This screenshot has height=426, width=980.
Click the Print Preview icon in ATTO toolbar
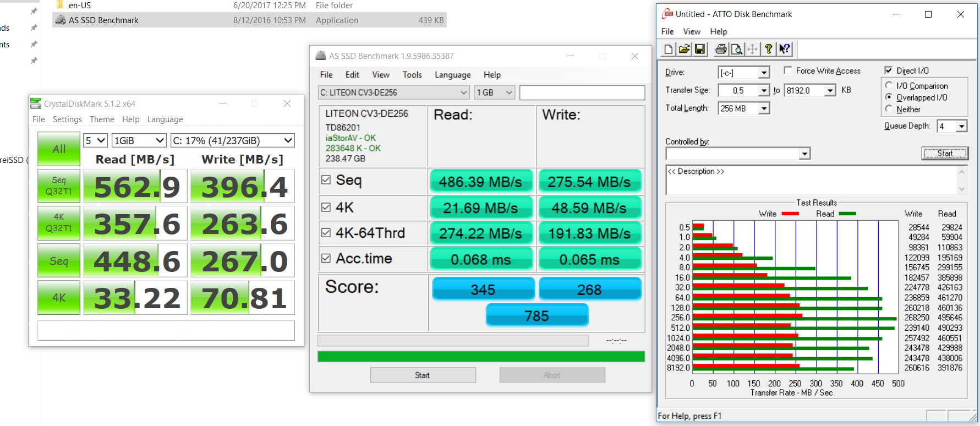[737, 49]
